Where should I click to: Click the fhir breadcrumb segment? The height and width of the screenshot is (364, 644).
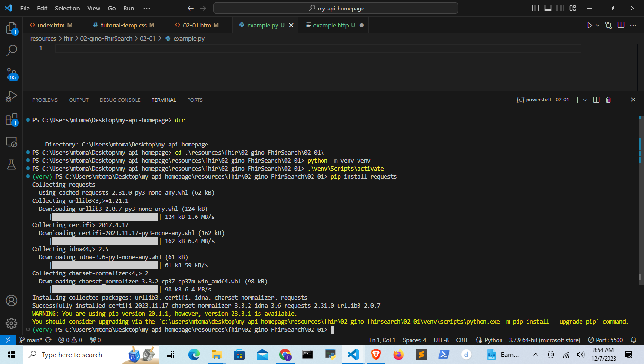68,38
